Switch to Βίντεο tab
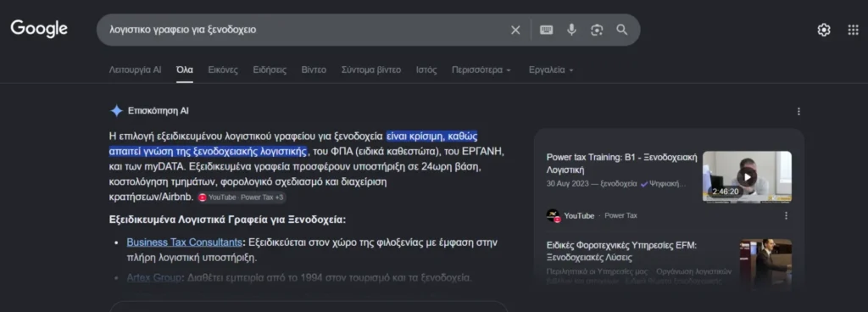The width and height of the screenshot is (868, 312). tap(314, 70)
